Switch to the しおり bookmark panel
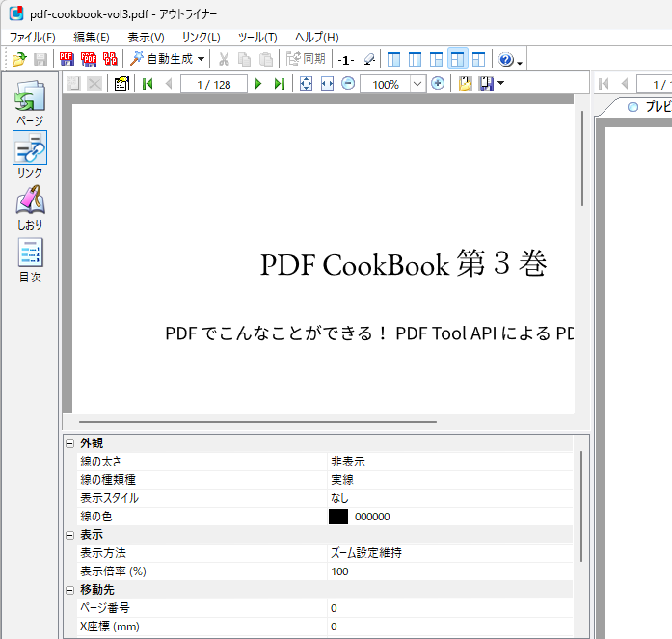Screen dimensions: 672x639 (x=30, y=207)
